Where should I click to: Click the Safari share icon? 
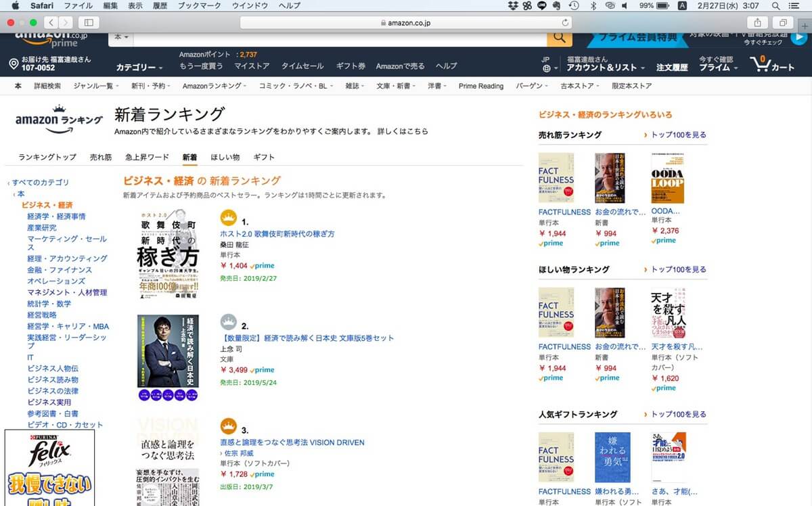pyautogui.click(x=758, y=23)
